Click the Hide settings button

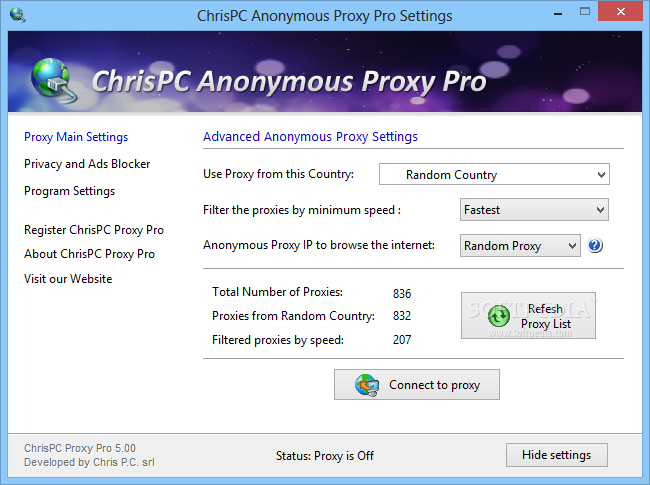tap(557, 455)
